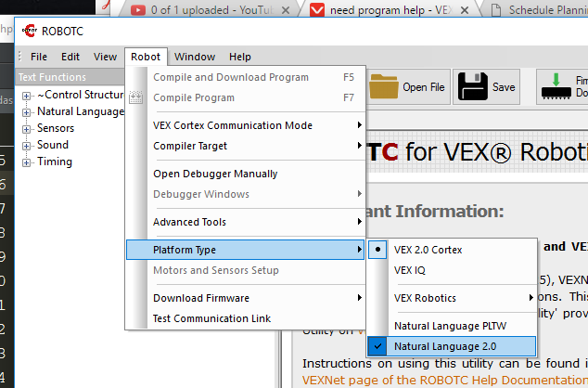The width and height of the screenshot is (588, 388).
Task: Close the open Robot menu
Action: pyautogui.click(x=146, y=57)
